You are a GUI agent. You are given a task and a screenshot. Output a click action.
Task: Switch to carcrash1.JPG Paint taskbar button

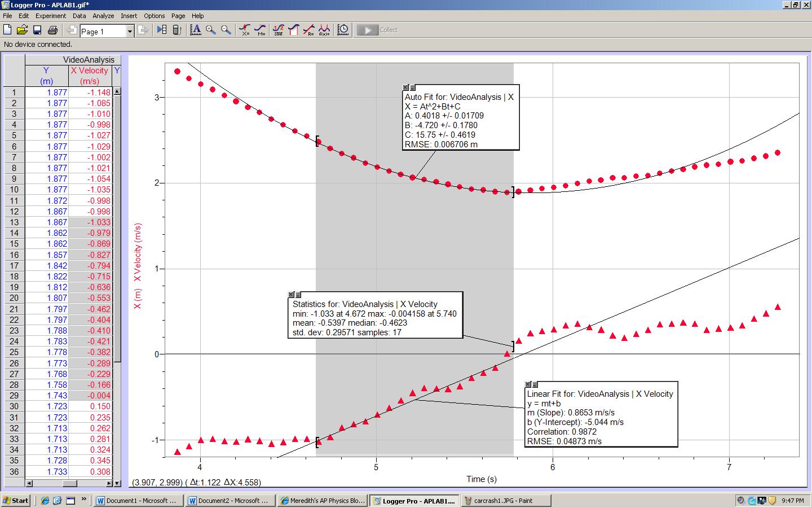coord(506,501)
